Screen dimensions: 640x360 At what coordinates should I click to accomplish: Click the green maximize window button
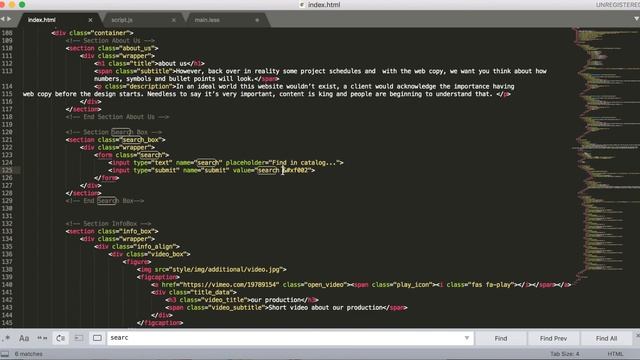pos(22,4)
